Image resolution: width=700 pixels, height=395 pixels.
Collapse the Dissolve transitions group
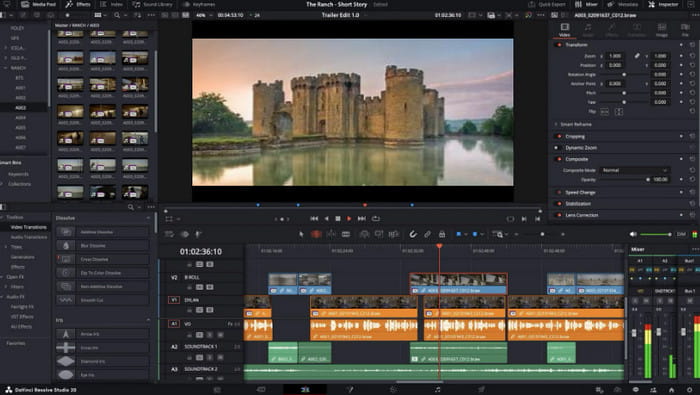coord(148,218)
